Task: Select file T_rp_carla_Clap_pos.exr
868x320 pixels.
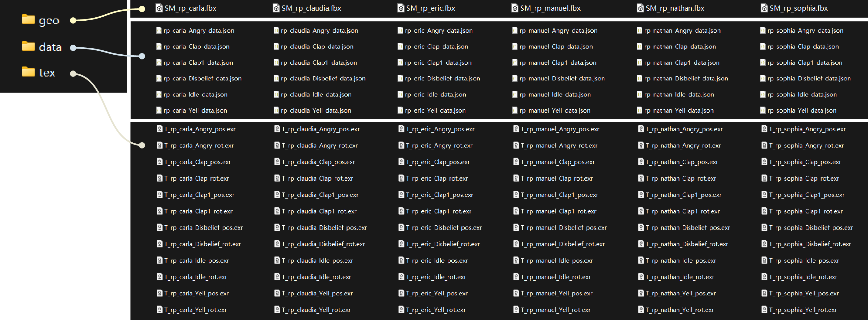Action: coord(197,162)
